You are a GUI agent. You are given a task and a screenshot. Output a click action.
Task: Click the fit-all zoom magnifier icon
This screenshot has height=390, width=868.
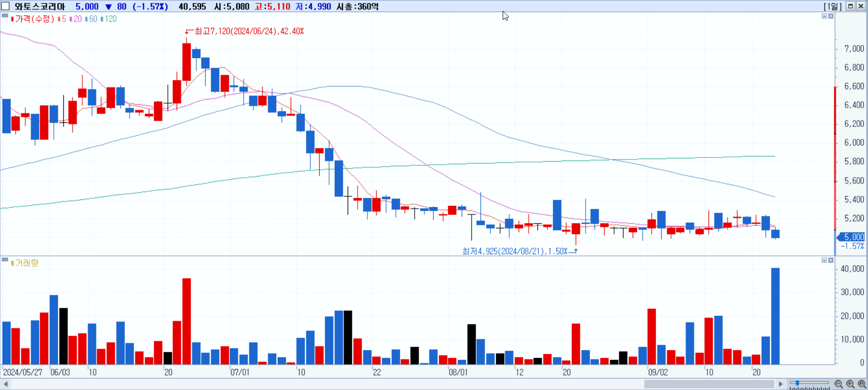point(862,384)
